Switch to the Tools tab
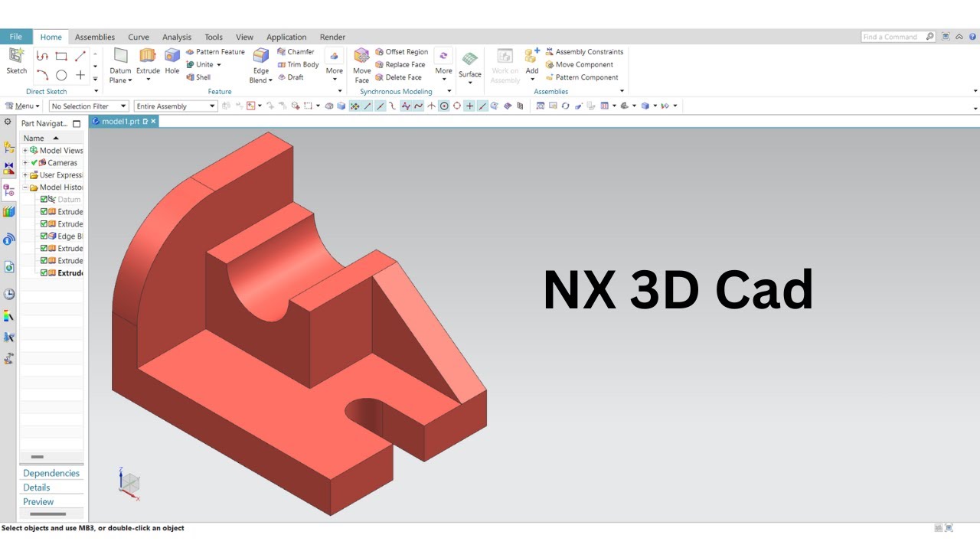The width and height of the screenshot is (980, 551). [x=214, y=37]
